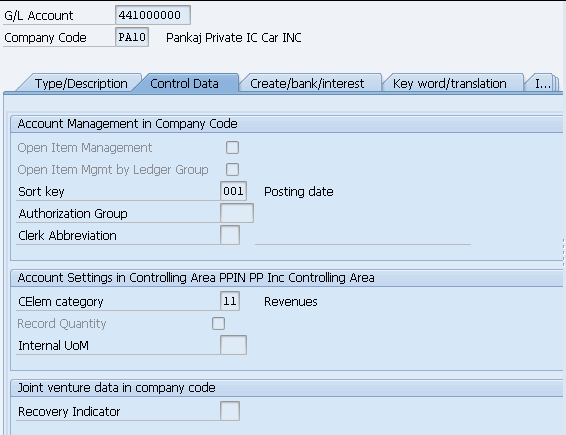Viewport: 566px width, 435px height.
Task: Click the 'Authorization Group' label
Action: coord(73,214)
